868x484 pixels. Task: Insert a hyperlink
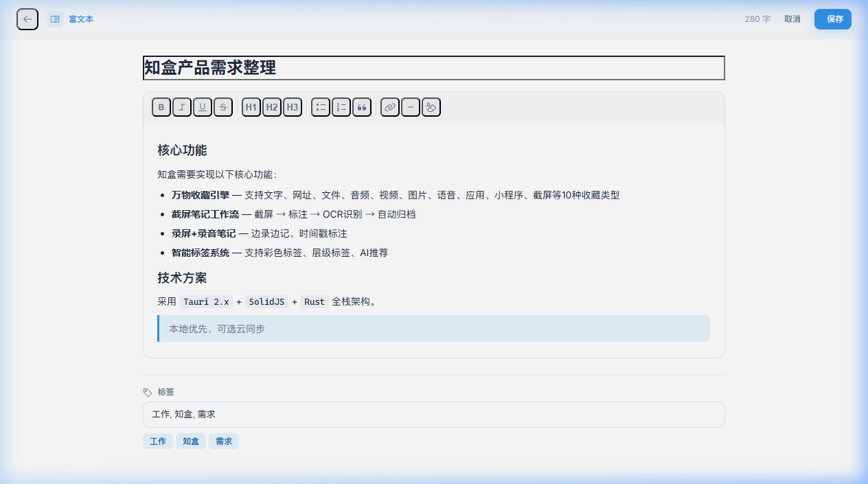[390, 107]
